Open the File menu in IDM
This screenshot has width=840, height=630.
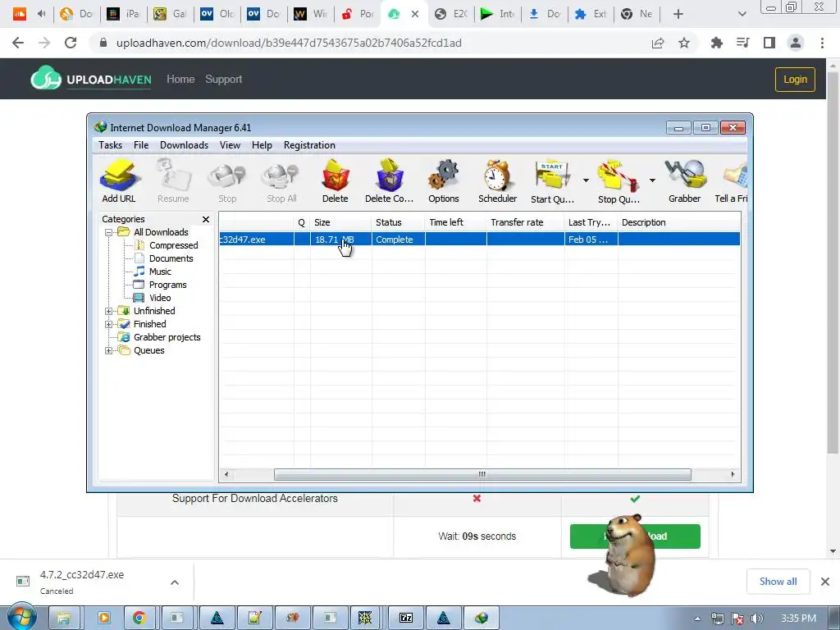click(x=141, y=145)
